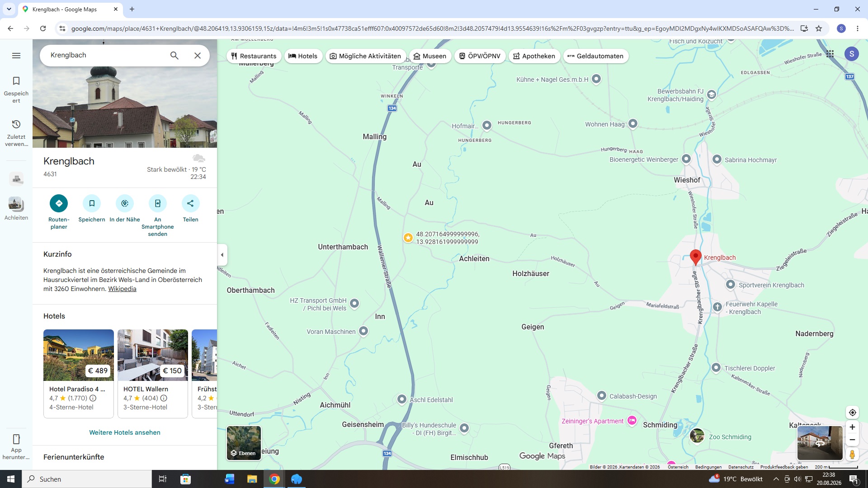
Task: Open the Bedingungen footer link
Action: [708, 467]
